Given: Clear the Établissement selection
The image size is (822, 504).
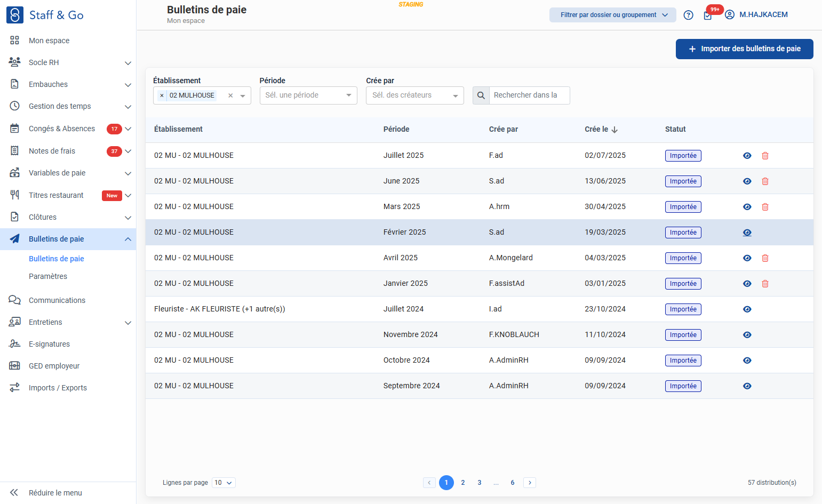Looking at the screenshot, I should [230, 95].
